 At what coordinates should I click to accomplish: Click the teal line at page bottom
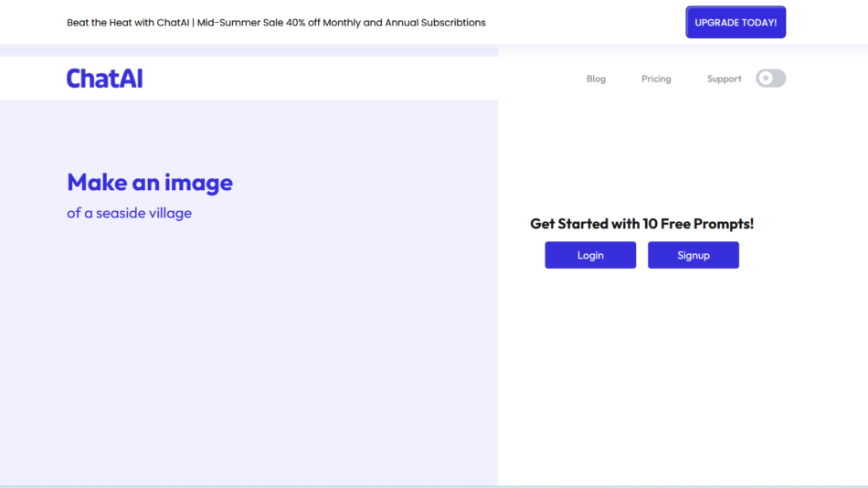[434, 486]
